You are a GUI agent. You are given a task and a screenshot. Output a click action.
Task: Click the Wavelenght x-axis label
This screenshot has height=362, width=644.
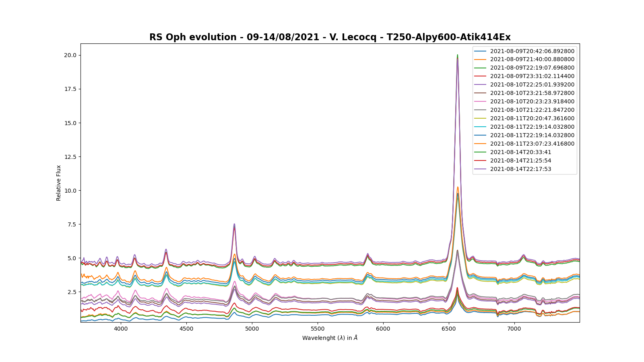[x=330, y=338]
